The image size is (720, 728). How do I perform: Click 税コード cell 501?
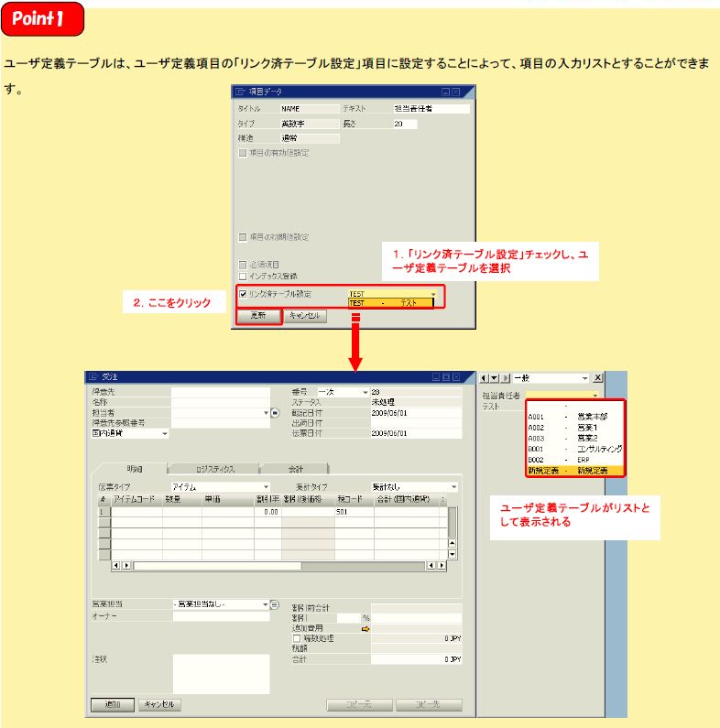pos(354,512)
